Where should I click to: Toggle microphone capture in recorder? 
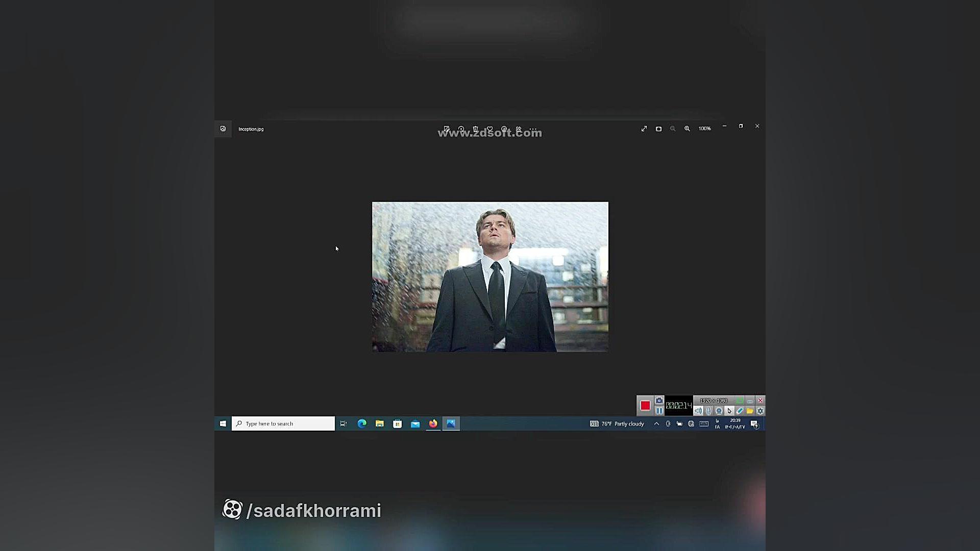708,411
